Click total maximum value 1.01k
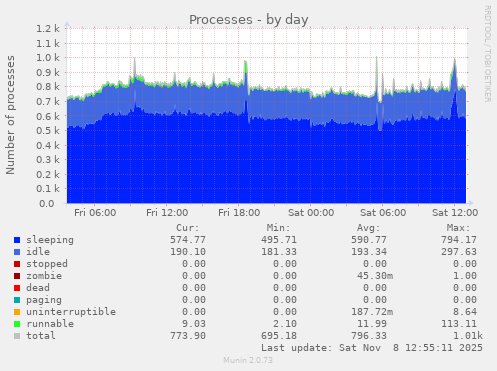Image resolution: width=497 pixels, height=371 pixels. point(468,336)
